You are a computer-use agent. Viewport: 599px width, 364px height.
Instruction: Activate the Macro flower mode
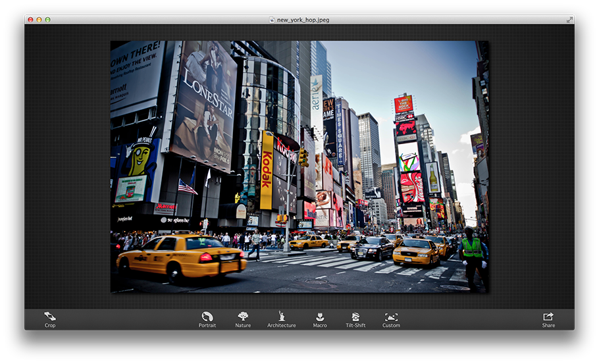point(320,320)
